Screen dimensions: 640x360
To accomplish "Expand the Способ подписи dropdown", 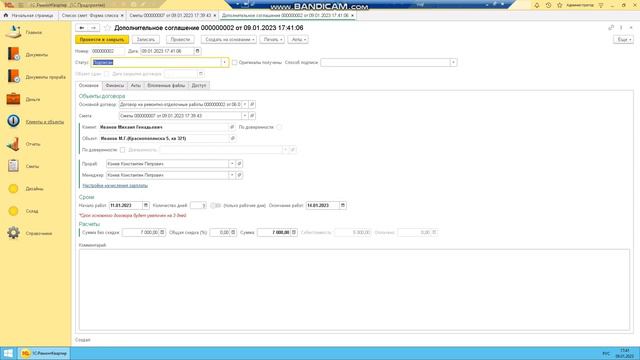I will 453,62.
